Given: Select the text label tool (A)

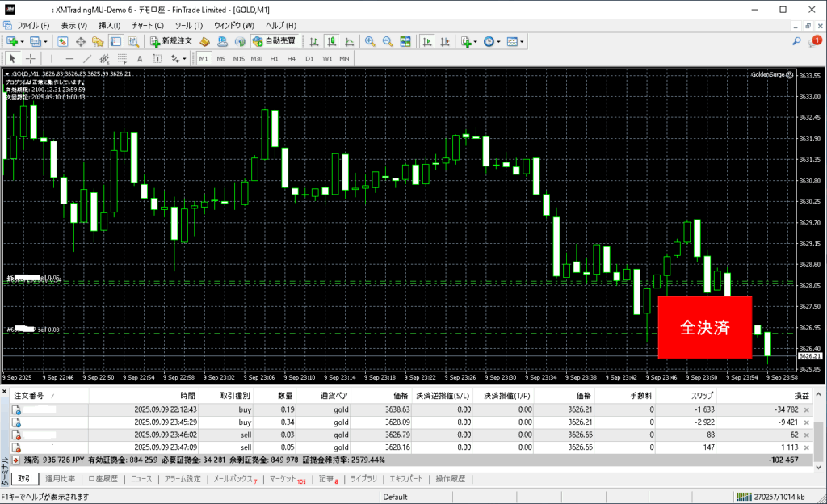Looking at the screenshot, I should 139,59.
